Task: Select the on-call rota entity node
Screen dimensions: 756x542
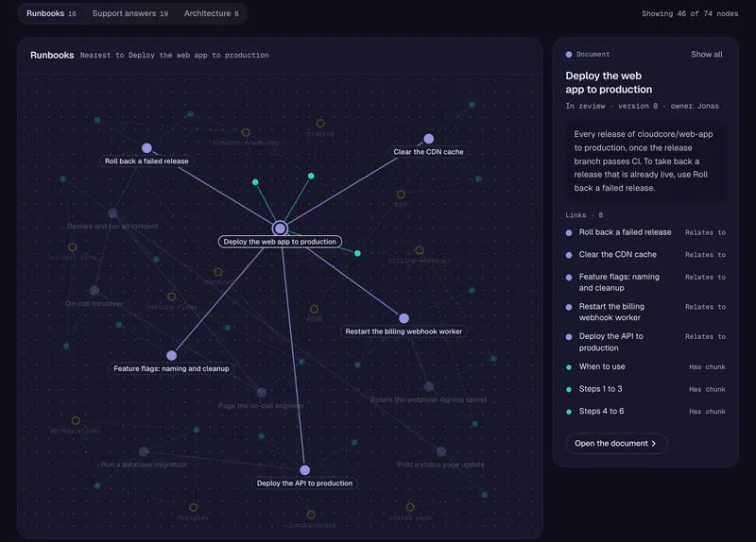Action: click(73, 247)
